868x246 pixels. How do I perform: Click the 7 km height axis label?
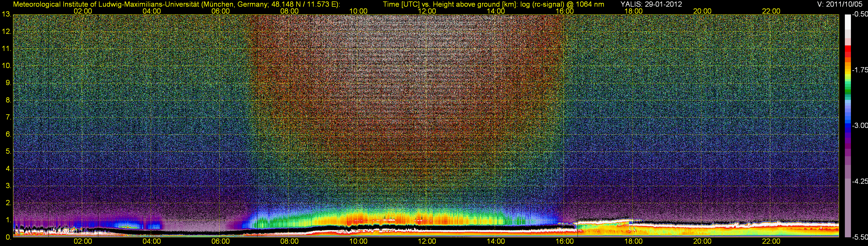point(8,117)
